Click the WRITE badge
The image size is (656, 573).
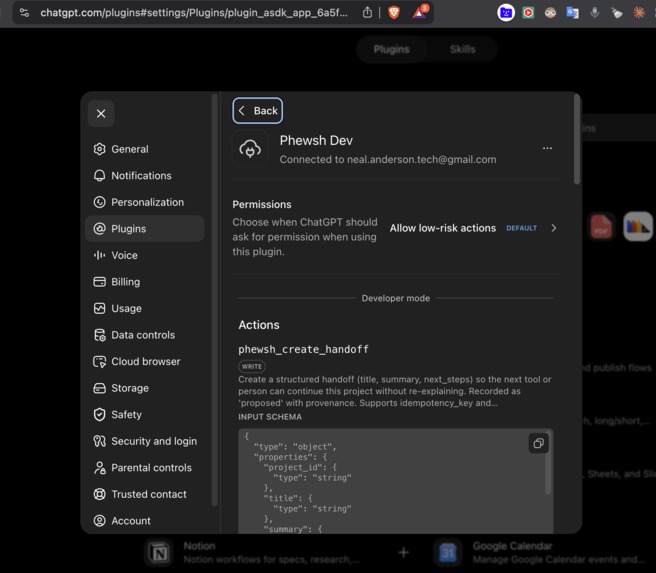point(252,366)
